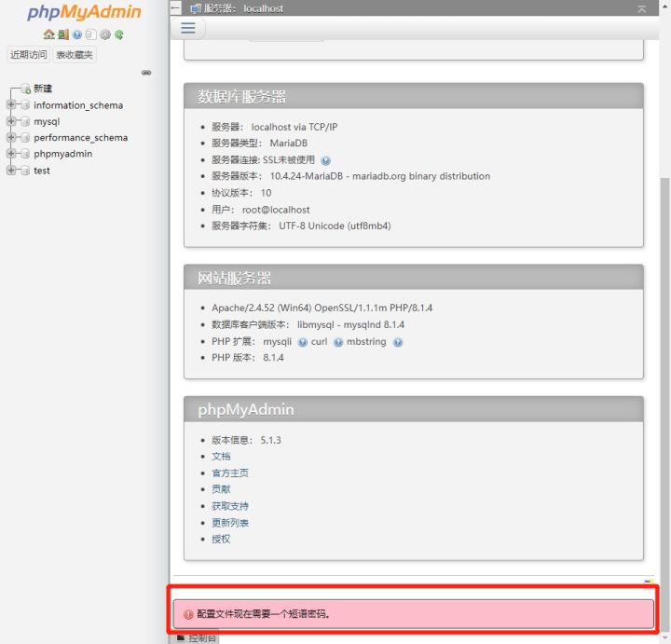Click the UTF-8 Unicode (utf8mb4) text
The height and width of the screenshot is (644, 671).
coord(335,226)
